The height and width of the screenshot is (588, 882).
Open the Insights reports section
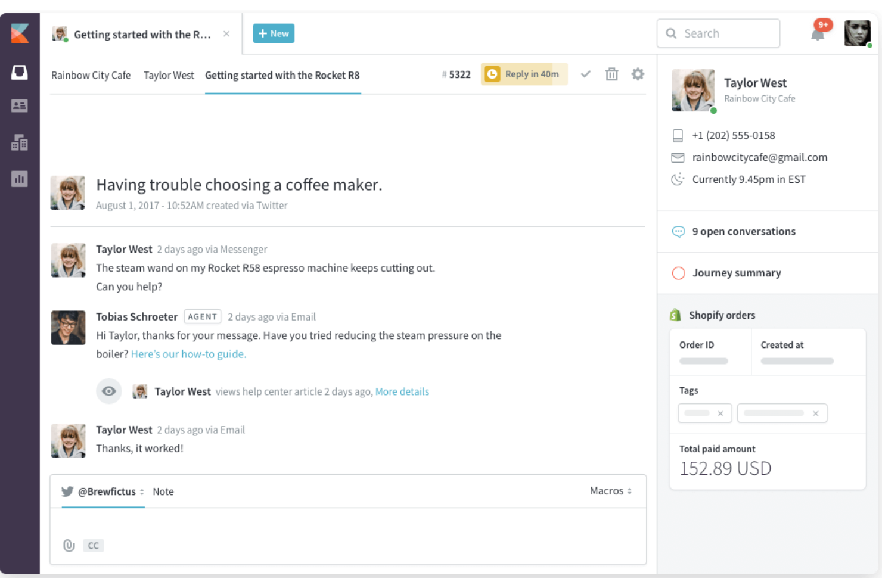click(20, 179)
